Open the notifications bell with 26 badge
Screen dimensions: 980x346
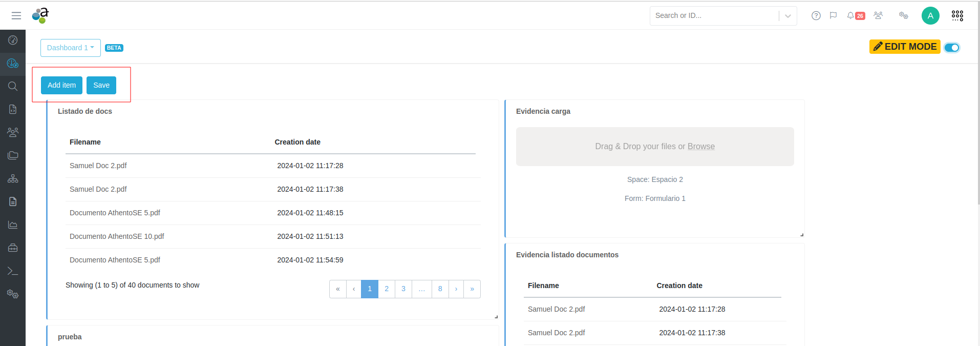click(855, 16)
